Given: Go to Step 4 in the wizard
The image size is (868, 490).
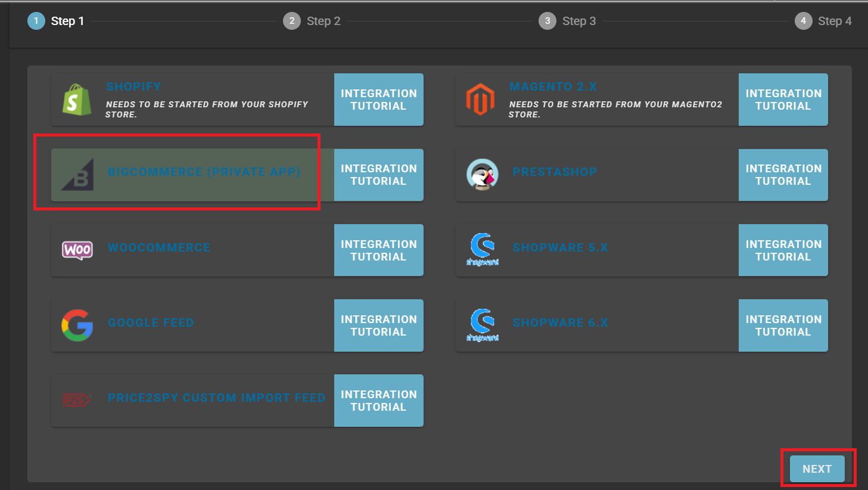Looking at the screenshot, I should tap(823, 21).
